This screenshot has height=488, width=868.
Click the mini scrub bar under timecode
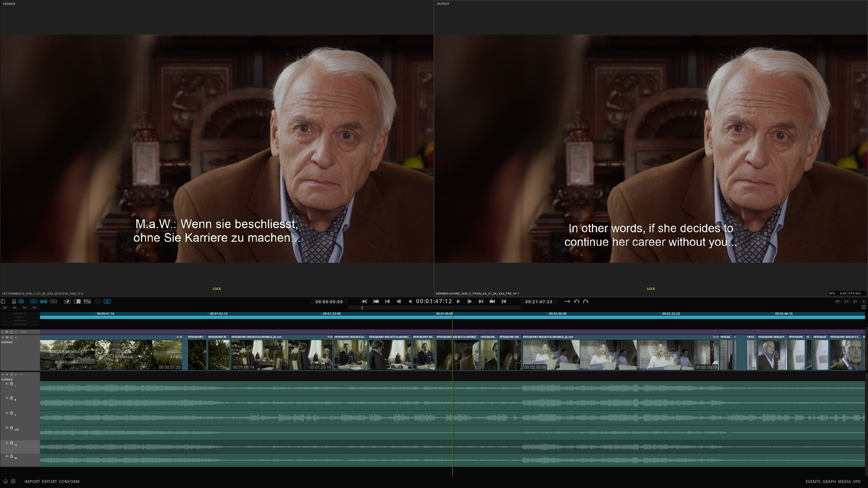coord(434,307)
